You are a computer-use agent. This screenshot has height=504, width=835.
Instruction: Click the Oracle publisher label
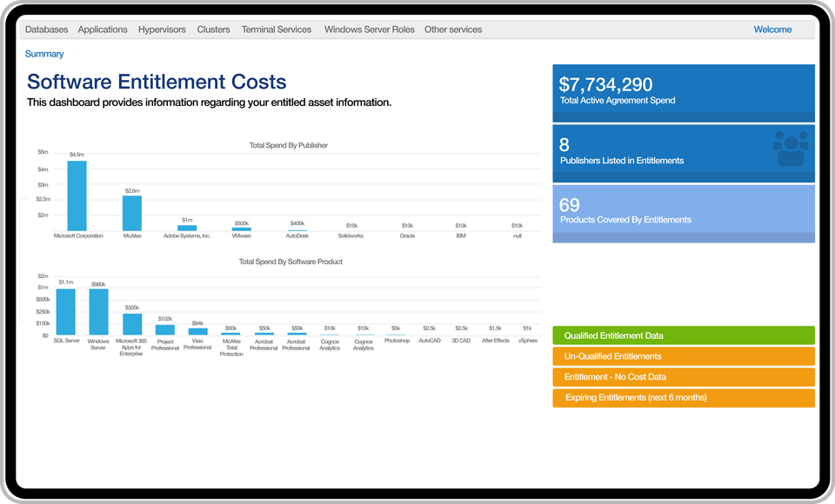click(407, 235)
